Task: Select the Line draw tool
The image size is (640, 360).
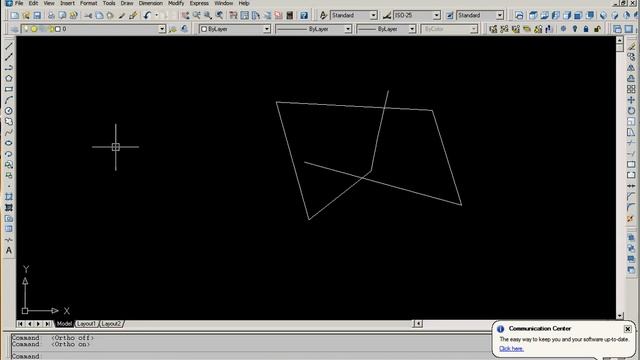Action: pyautogui.click(x=9, y=46)
